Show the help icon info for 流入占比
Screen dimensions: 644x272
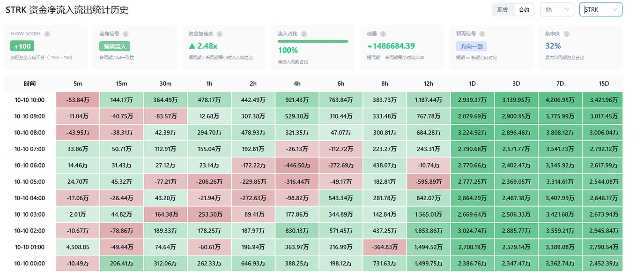tap(304, 34)
